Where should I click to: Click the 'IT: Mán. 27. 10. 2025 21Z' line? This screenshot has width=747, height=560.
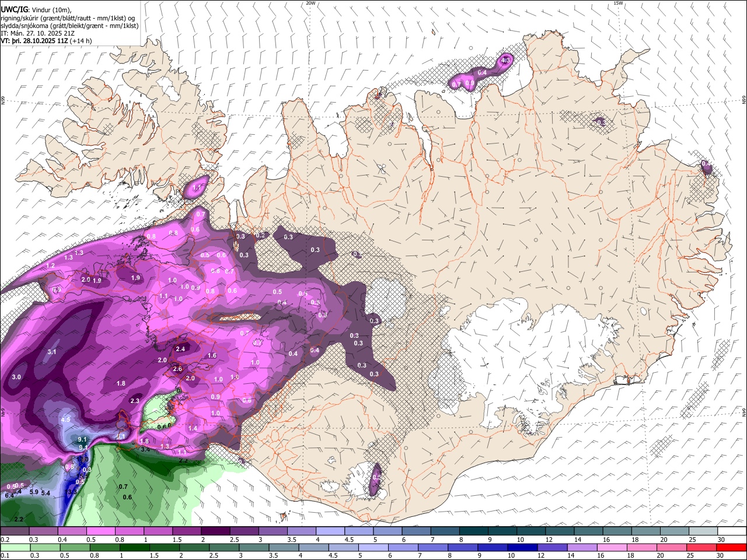click(x=37, y=33)
